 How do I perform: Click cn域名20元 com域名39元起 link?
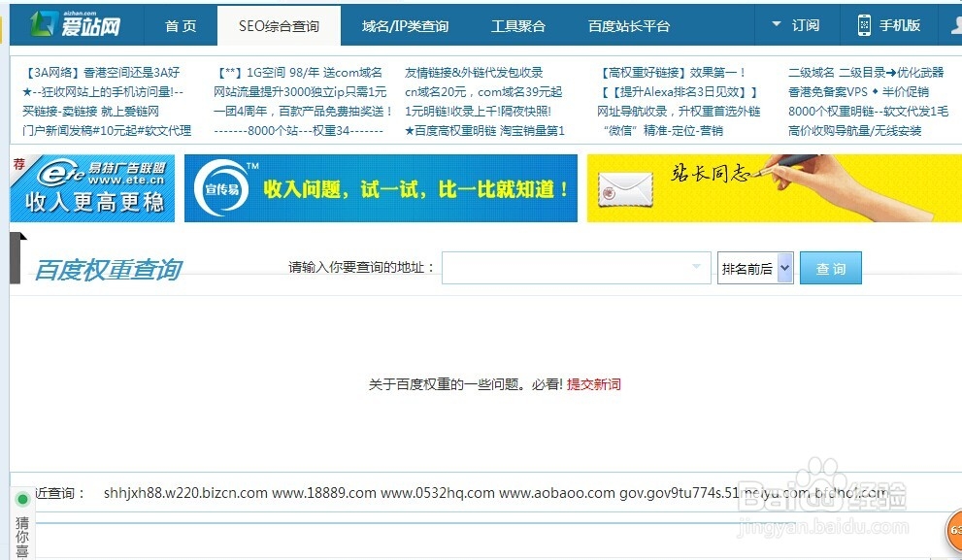pyautogui.click(x=483, y=92)
